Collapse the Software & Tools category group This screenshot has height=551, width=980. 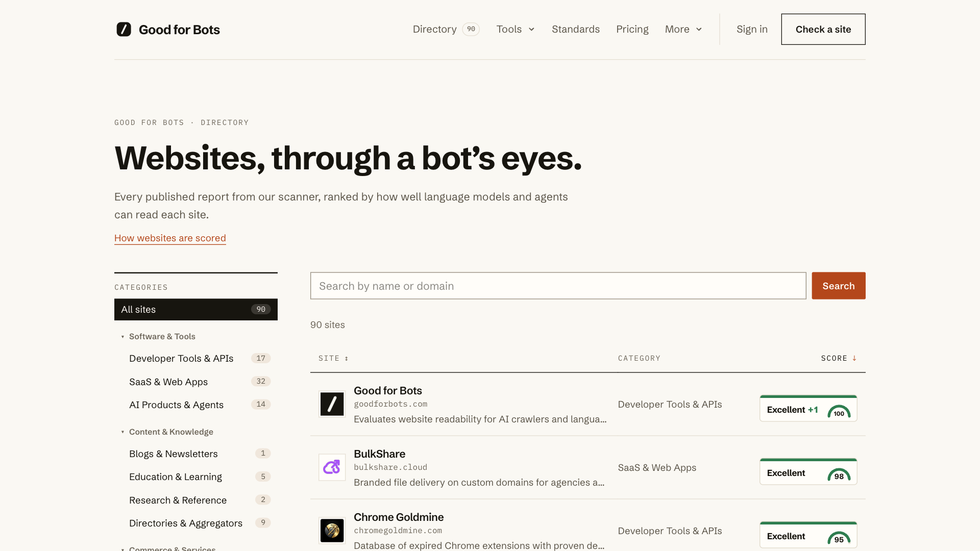[158, 336]
